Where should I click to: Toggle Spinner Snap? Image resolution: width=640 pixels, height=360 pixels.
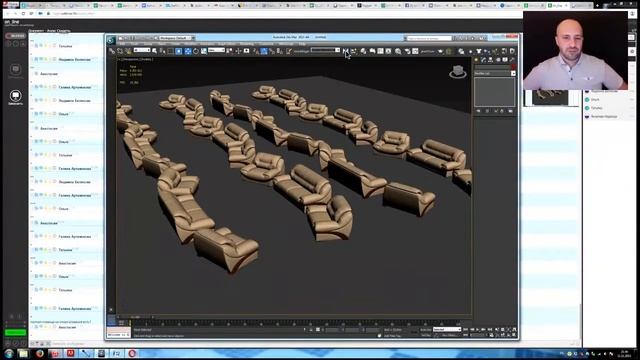pos(280,51)
